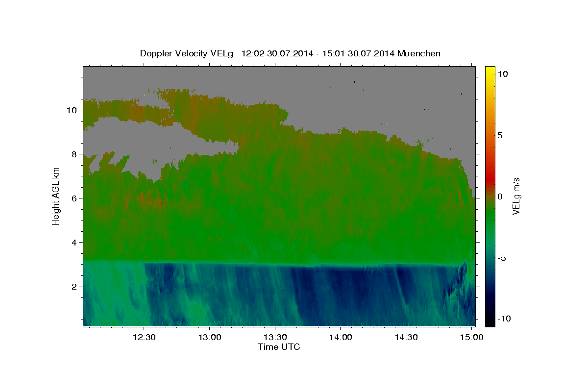The height and width of the screenshot is (392, 588).
Task: Click the 12:30 time tick label
Action: tap(144, 338)
